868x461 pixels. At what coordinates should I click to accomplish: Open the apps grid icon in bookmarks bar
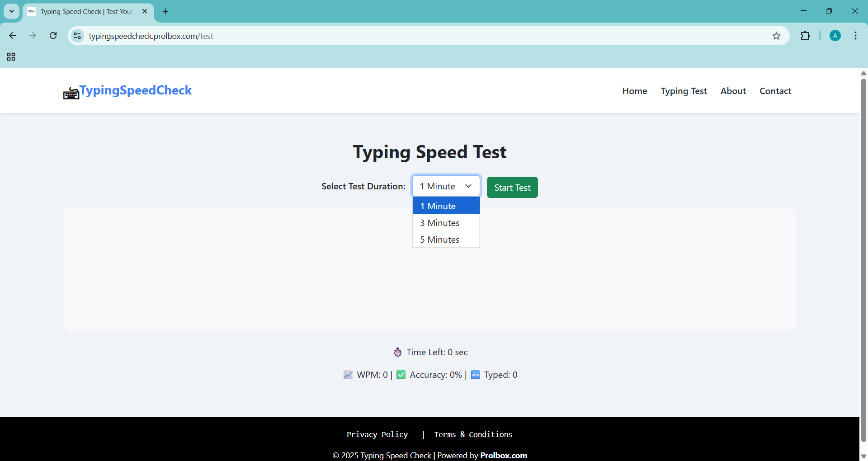[11, 57]
